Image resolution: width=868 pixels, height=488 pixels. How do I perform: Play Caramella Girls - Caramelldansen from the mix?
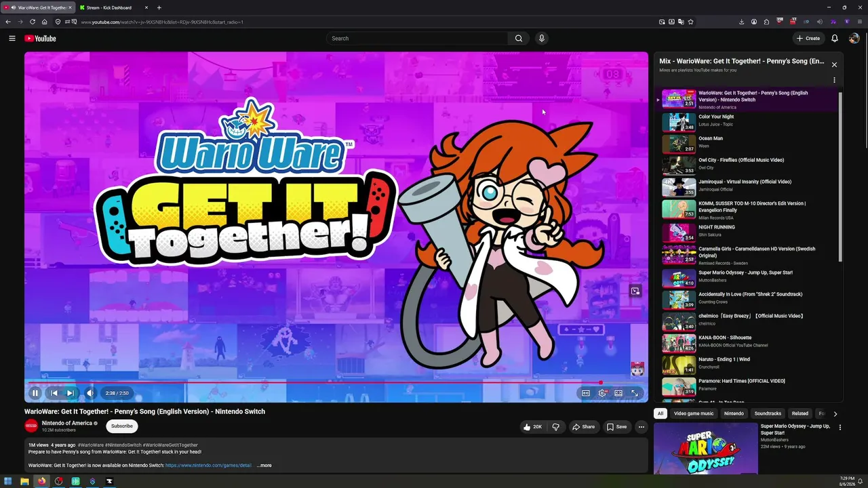tap(747, 254)
